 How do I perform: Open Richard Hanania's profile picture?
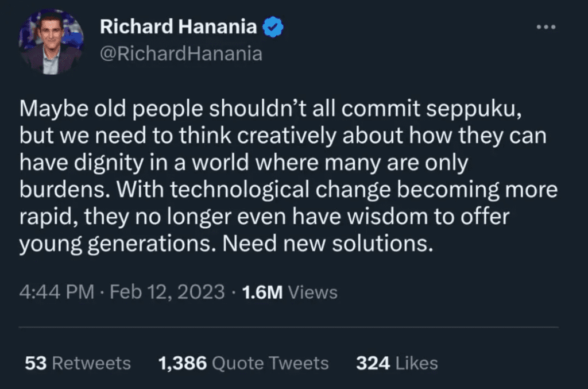click(51, 42)
